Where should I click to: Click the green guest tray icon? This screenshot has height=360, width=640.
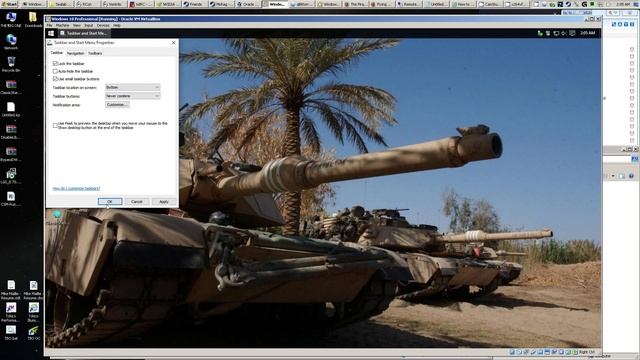(x=540, y=33)
